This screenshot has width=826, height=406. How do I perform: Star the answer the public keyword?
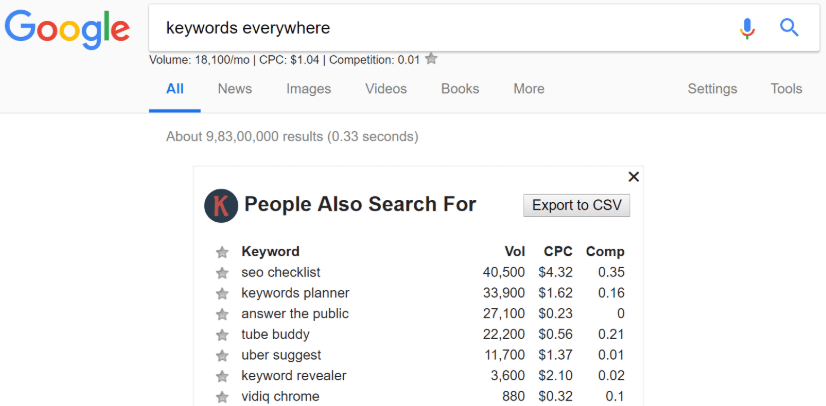pos(222,314)
